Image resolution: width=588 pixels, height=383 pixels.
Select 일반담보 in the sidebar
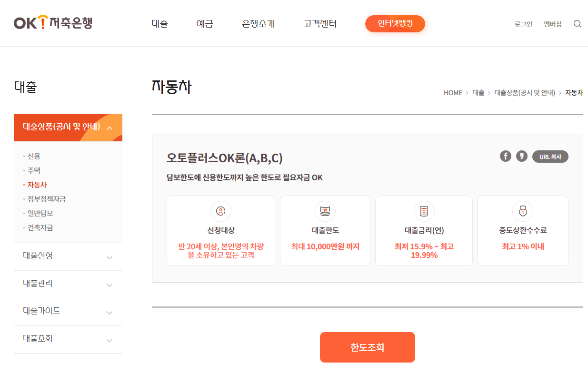tap(40, 213)
